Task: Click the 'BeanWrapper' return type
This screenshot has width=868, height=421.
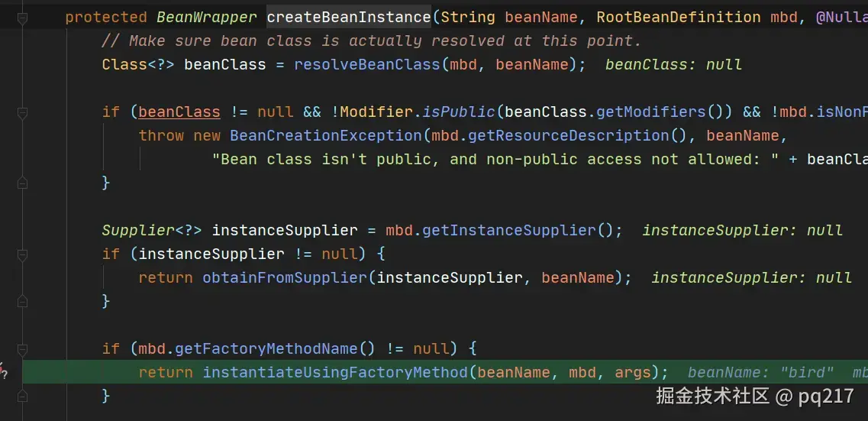Action: (206, 17)
